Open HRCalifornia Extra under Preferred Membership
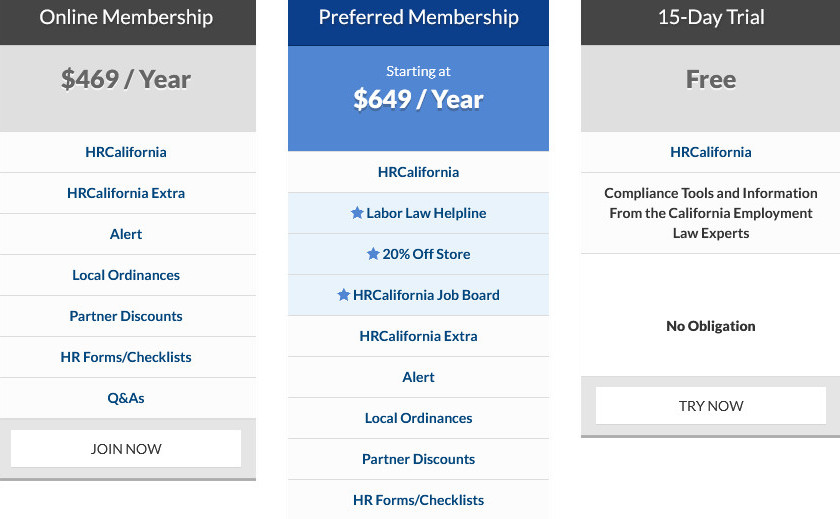 tap(418, 336)
